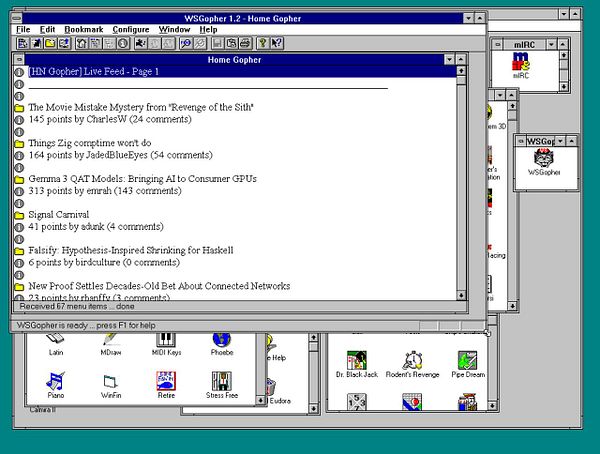Open the Help menu
Image resolution: width=600 pixels, height=454 pixels.
(208, 29)
